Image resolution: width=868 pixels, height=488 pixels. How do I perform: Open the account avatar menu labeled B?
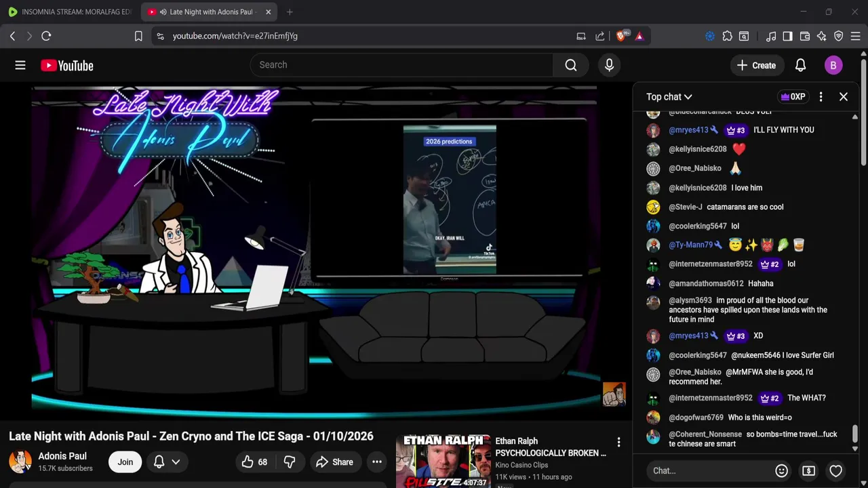coord(833,65)
